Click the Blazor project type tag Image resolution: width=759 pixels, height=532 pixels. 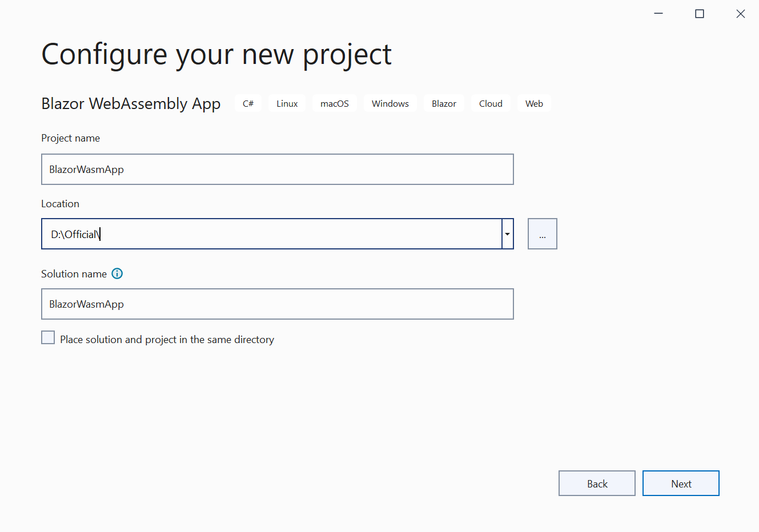(x=444, y=104)
